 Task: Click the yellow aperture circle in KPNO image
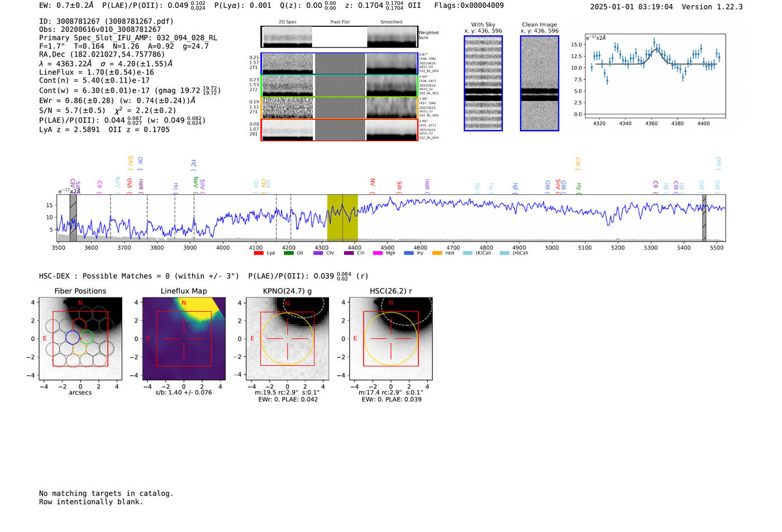pos(288,339)
